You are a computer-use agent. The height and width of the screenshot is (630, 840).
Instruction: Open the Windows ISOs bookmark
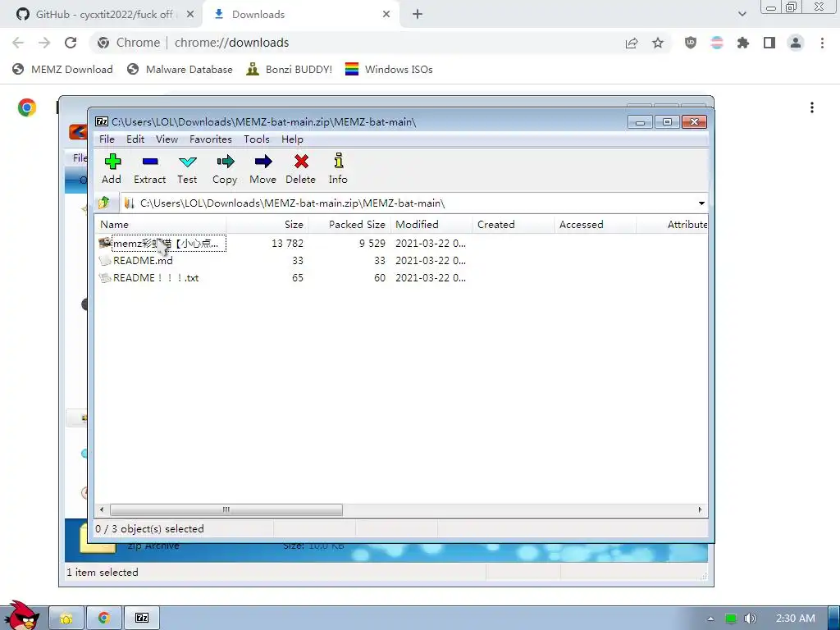point(389,69)
